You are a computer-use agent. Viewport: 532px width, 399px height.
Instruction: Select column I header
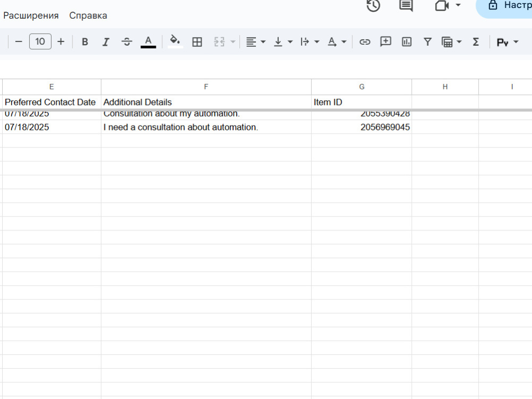click(505, 87)
